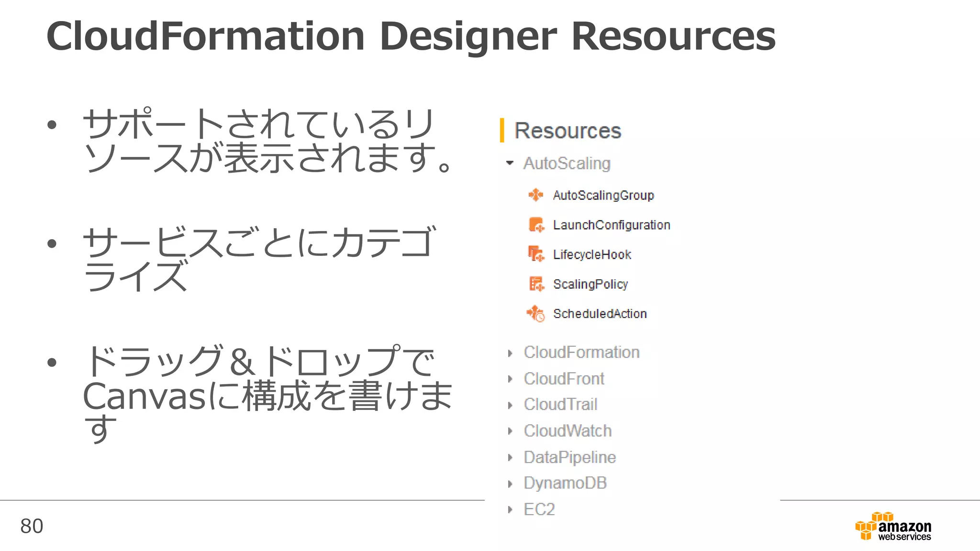Click the DynamoDB category name

pyautogui.click(x=565, y=484)
